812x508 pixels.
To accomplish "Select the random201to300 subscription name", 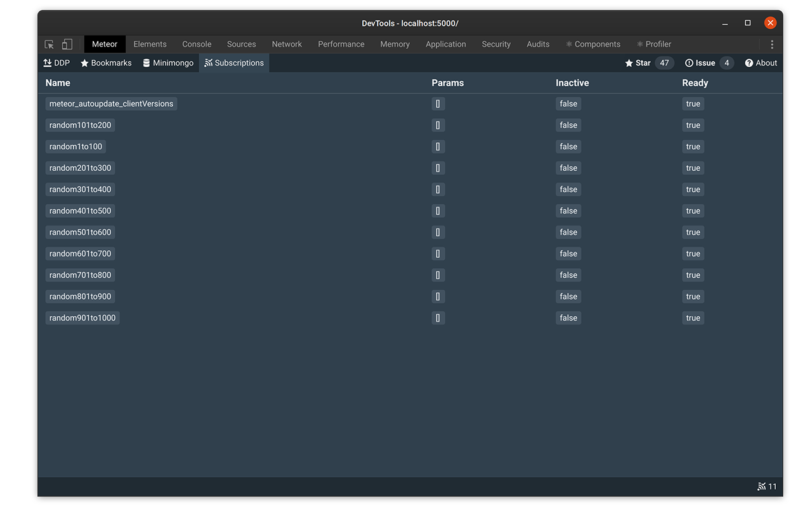I will click(80, 168).
